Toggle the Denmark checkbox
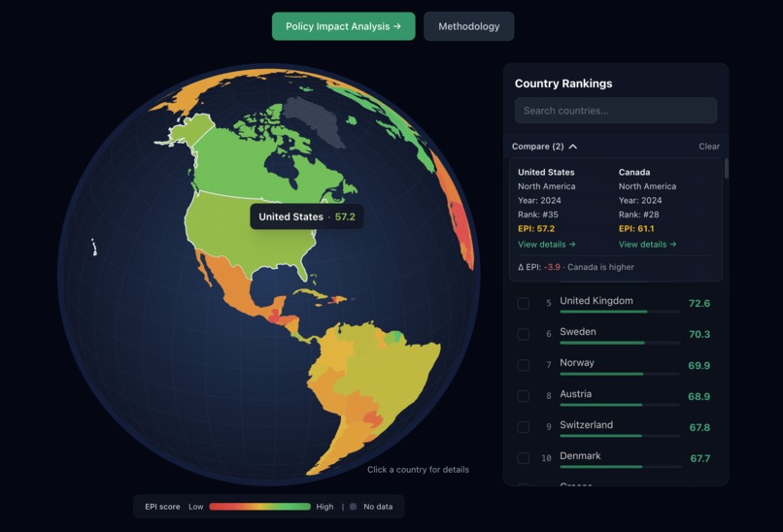Screen dimensions: 783x532 click(x=524, y=457)
